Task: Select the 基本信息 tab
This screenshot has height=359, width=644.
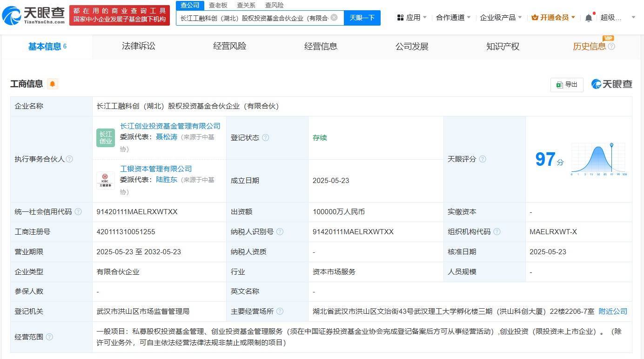Action: [x=47, y=47]
